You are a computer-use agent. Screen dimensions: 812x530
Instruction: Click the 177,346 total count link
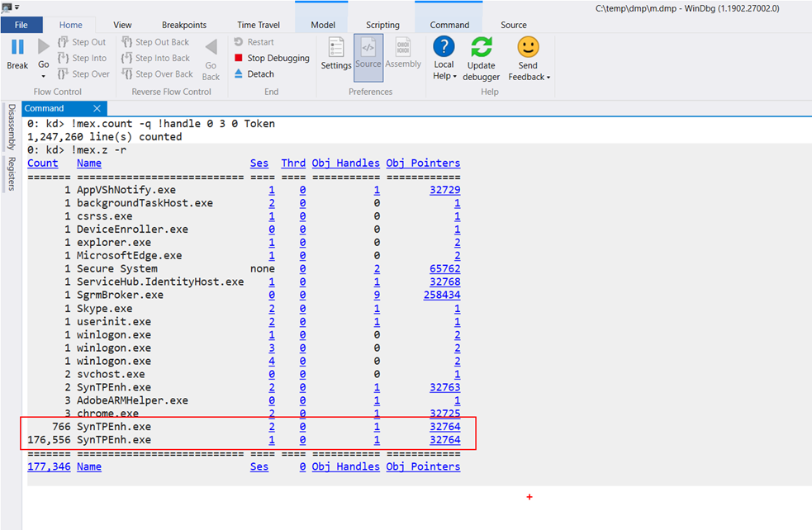49,466
